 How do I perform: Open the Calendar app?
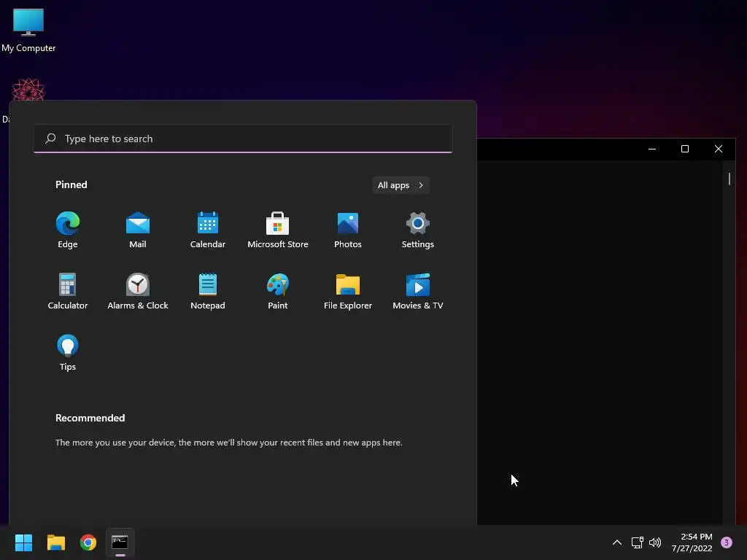pos(208,230)
